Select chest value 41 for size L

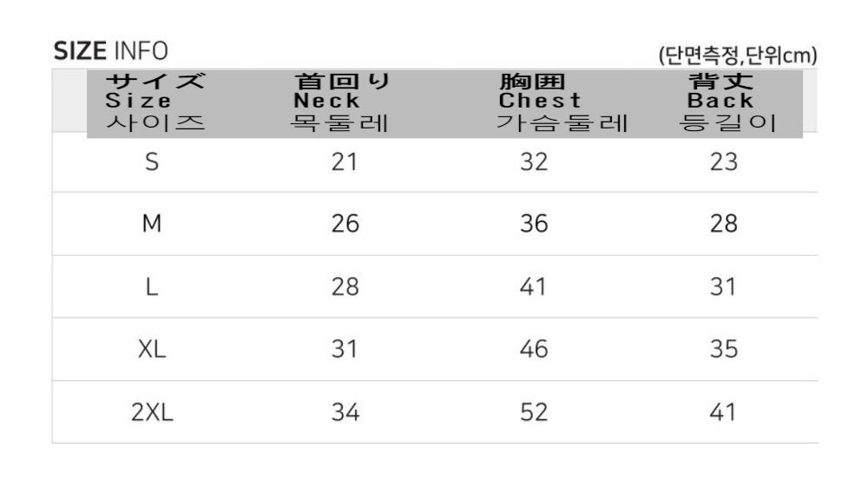(x=534, y=287)
